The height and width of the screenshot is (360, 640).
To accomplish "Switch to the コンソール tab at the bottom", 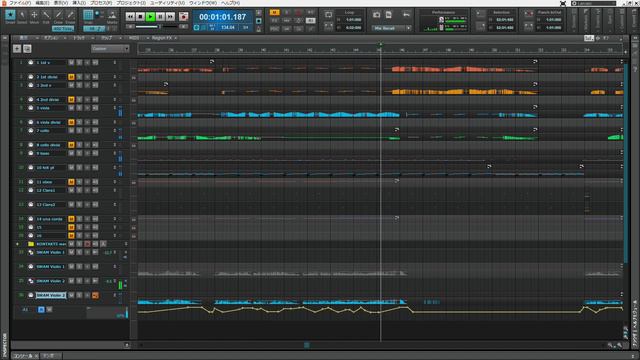I will click(24, 356).
